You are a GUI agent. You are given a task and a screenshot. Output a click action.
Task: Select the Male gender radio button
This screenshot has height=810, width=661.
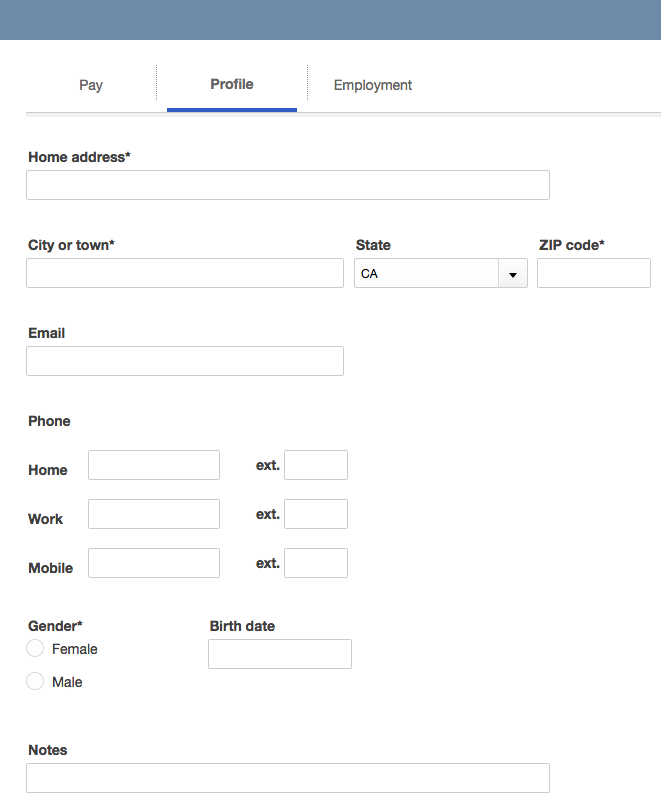point(33,681)
